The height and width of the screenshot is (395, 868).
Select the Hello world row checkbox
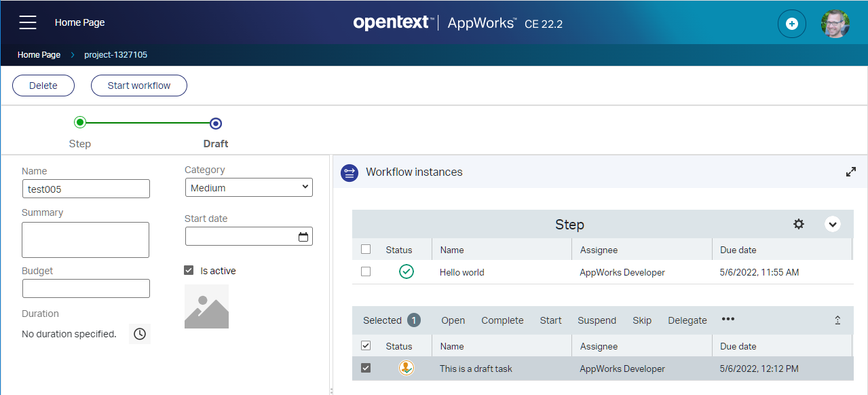[x=366, y=271]
